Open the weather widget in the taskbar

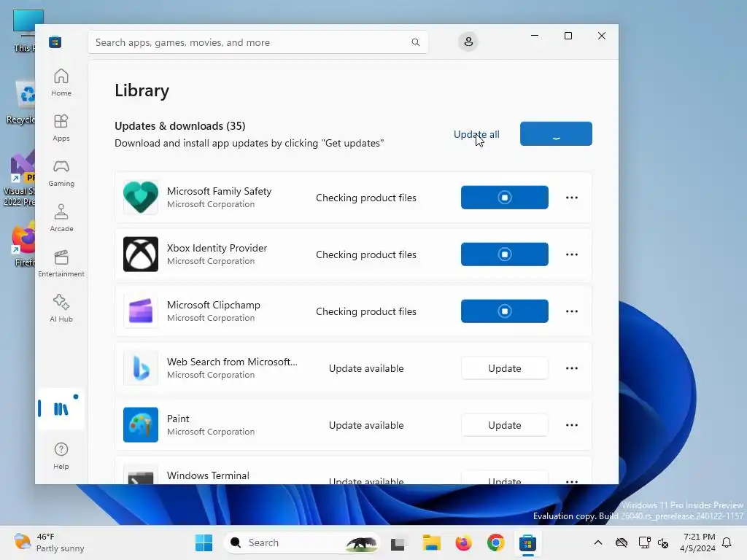click(49, 542)
